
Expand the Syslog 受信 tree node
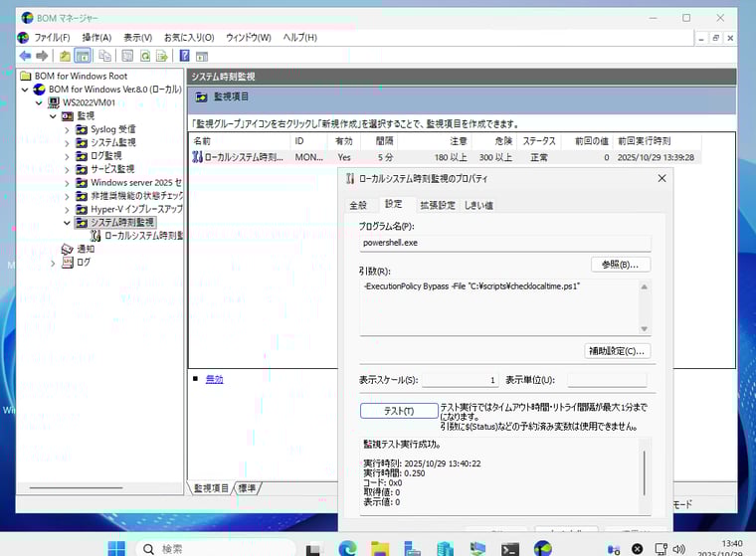[x=67, y=129]
